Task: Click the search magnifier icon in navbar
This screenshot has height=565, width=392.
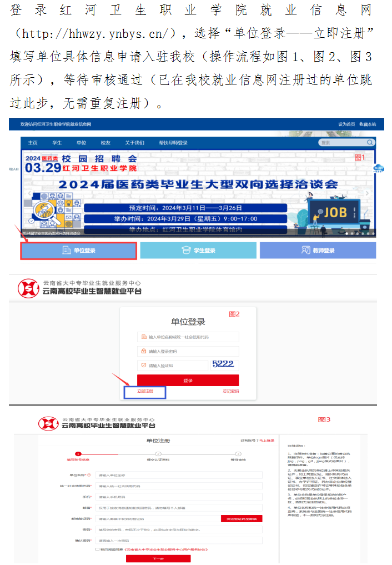Action: pos(371,143)
